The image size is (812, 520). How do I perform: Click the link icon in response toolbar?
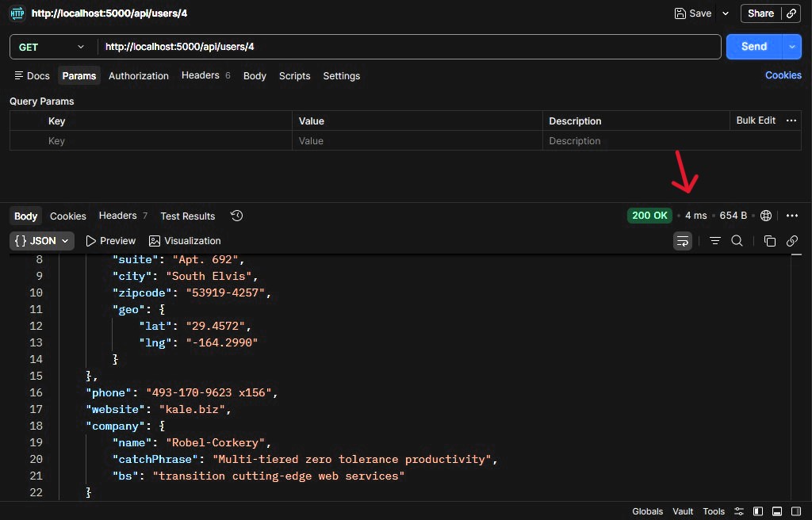[x=791, y=241]
